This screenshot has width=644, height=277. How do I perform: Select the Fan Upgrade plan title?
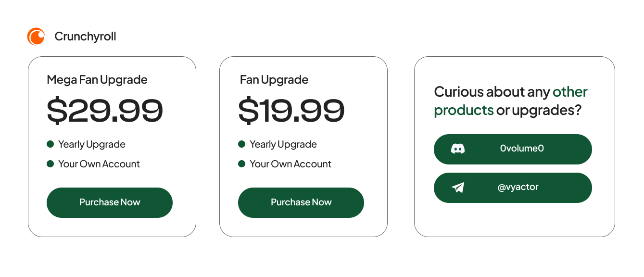point(274,79)
